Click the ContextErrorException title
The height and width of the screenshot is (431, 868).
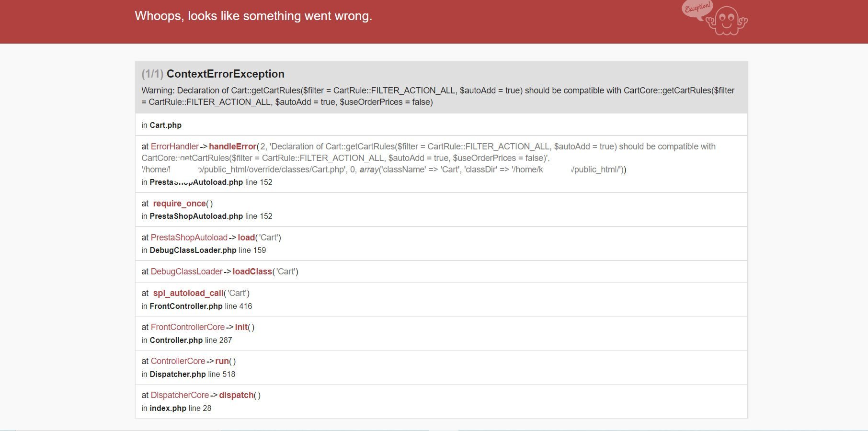tap(225, 74)
